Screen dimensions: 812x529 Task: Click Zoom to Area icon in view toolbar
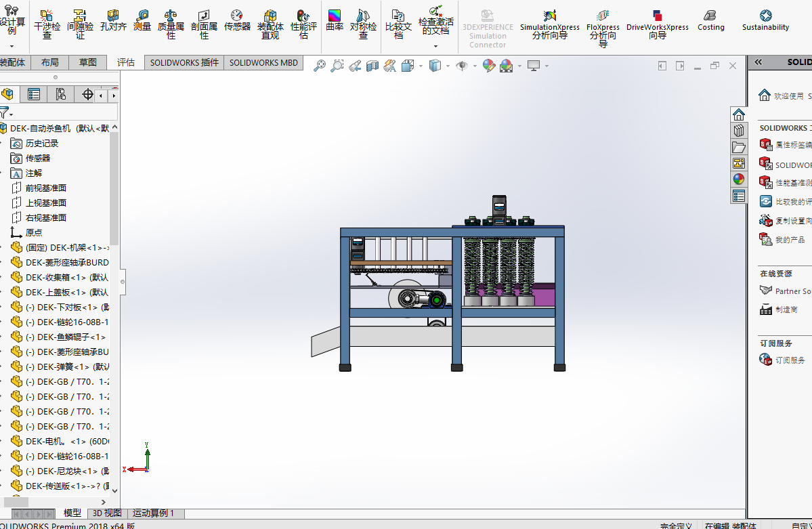337,66
